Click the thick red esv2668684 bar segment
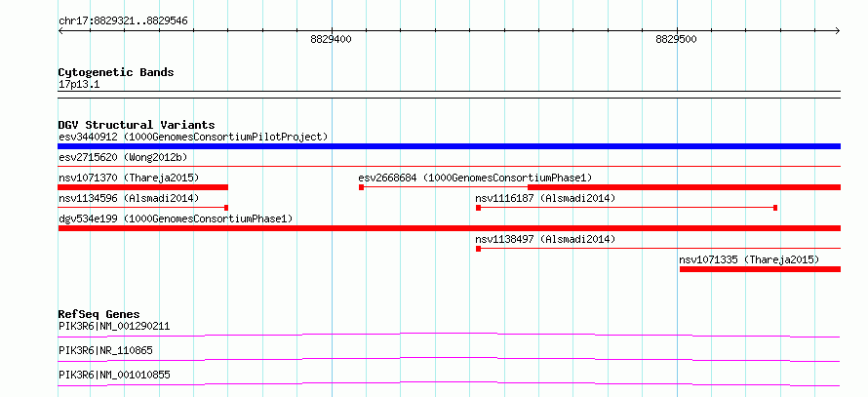Screen dimensions: 868x397 (684, 187)
